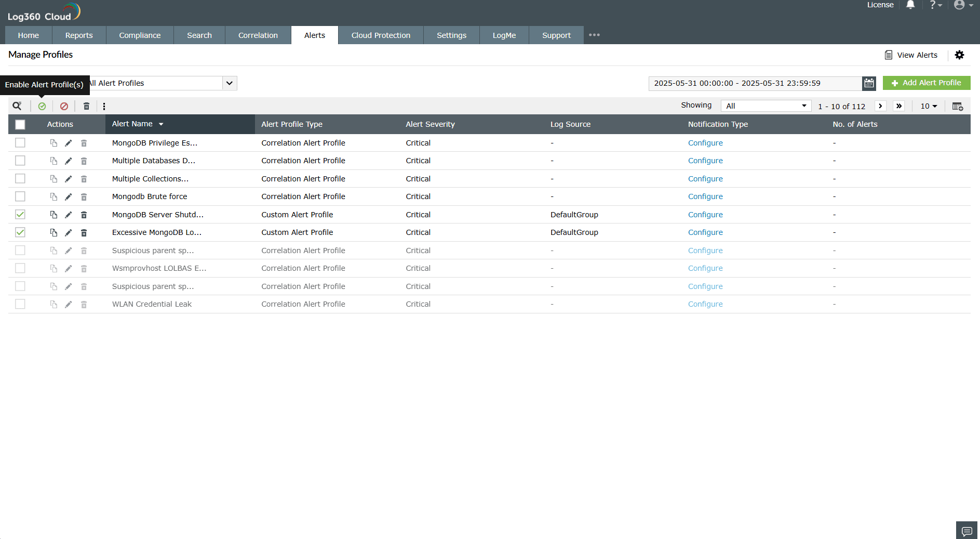This screenshot has height=539, width=980.
Task: Switch to the Cloud Protection tab
Action: (x=381, y=35)
